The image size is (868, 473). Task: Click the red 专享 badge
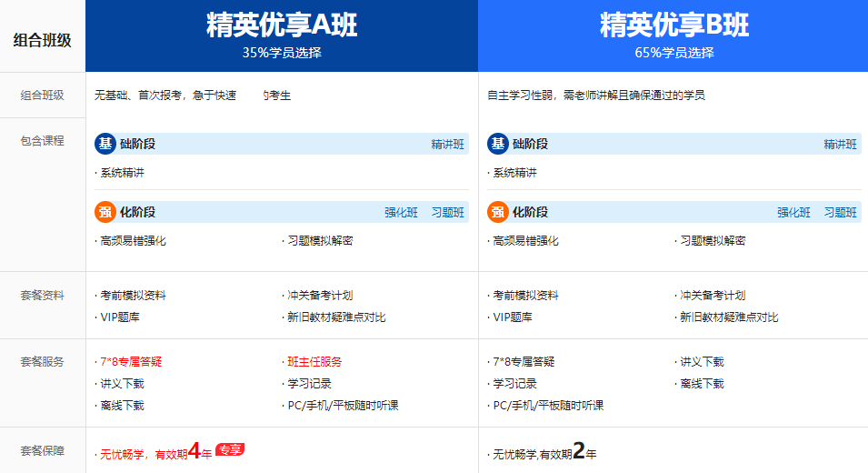(x=230, y=449)
